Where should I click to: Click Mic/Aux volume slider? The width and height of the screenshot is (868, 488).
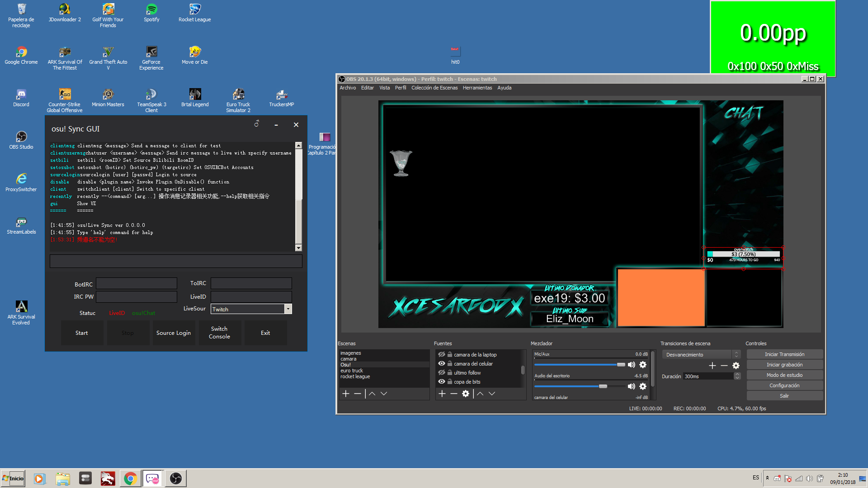pyautogui.click(x=580, y=365)
